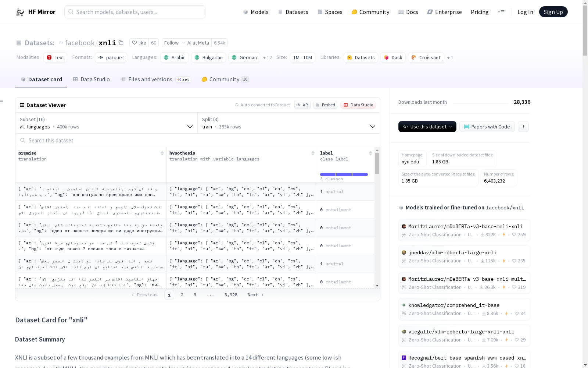Image resolution: width=588 pixels, height=368 pixels.
Task: Focus the search models, datasets, users field
Action: click(135, 12)
